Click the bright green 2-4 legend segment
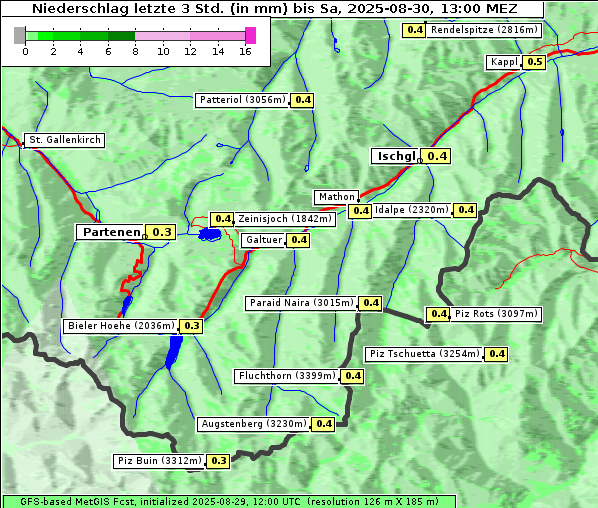Screen dimensions: 598x508 point(66,36)
